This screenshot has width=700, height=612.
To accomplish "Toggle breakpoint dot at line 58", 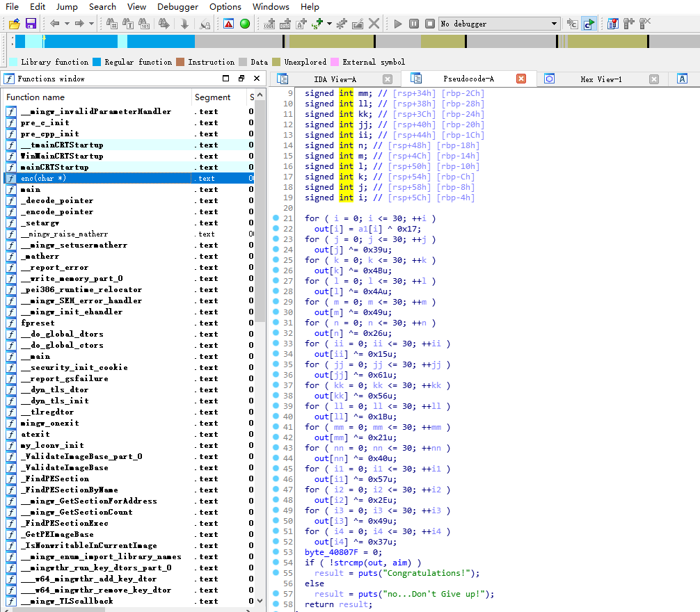I will (276, 604).
